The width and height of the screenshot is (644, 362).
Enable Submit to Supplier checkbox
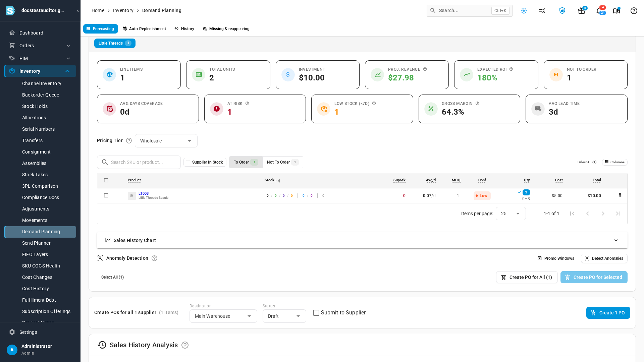316,313
